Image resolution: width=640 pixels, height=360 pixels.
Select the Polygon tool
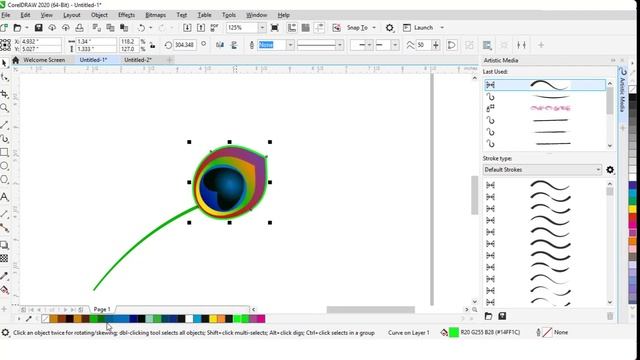point(4,180)
